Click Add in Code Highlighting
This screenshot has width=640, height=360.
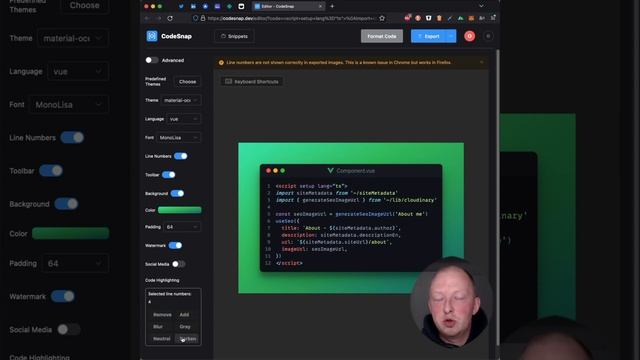184,315
